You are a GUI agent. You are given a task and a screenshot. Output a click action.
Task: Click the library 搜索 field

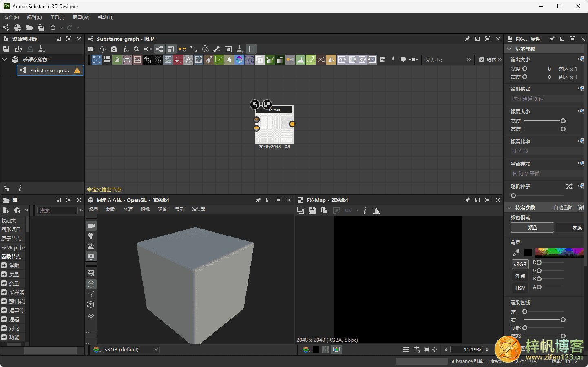click(x=57, y=210)
